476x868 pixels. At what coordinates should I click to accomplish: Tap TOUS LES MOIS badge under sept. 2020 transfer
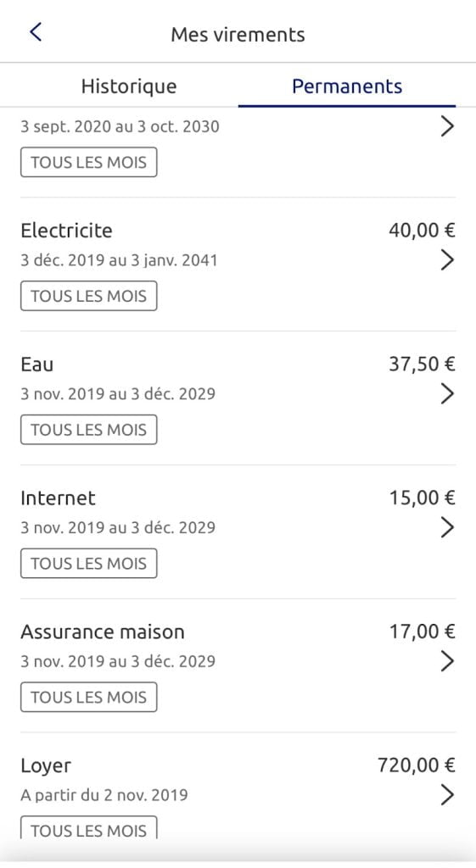88,162
